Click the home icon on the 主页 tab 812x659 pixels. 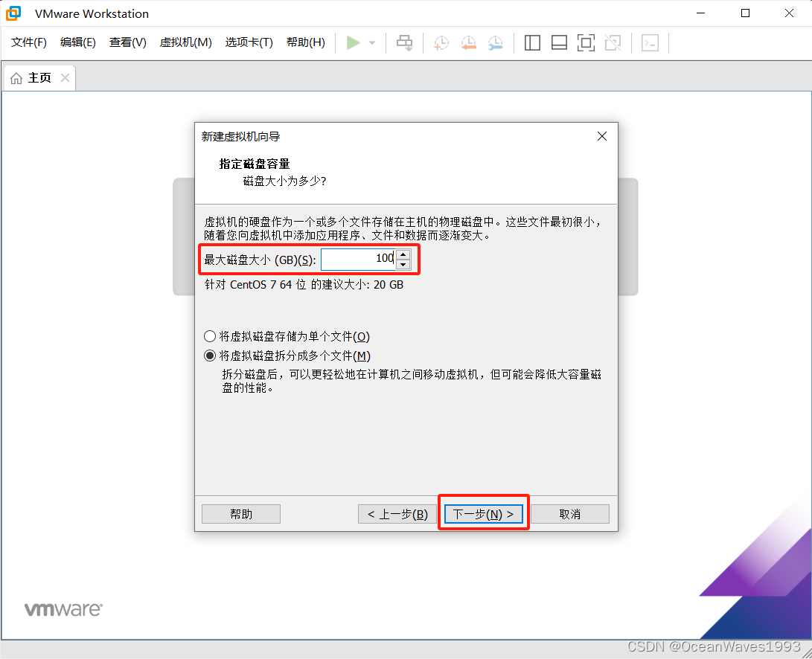(16, 78)
